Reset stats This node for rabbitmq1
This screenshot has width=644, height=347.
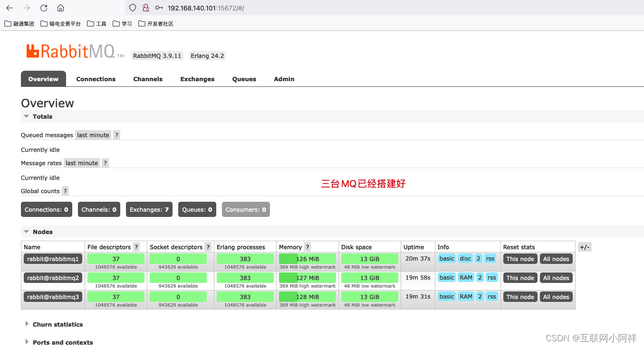pyautogui.click(x=520, y=259)
